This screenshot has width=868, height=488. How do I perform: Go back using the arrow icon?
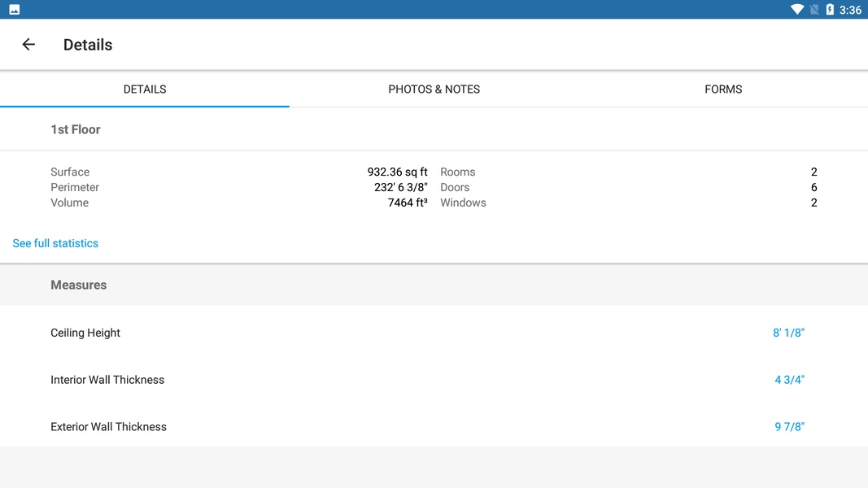(x=28, y=44)
